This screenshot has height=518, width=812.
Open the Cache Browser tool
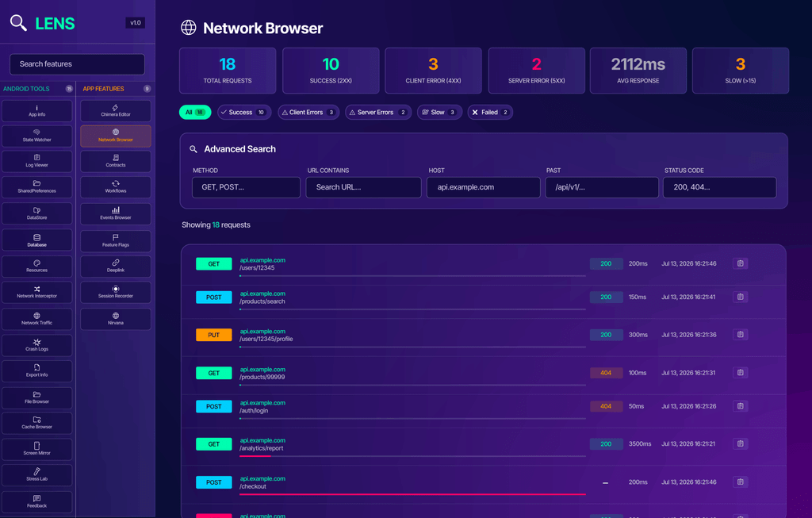[36, 424]
